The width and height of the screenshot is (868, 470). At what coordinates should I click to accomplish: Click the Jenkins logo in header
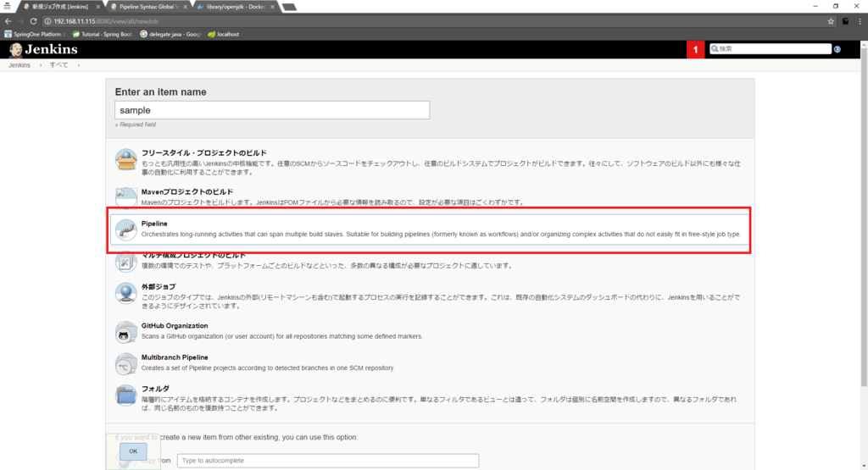pyautogui.click(x=44, y=49)
